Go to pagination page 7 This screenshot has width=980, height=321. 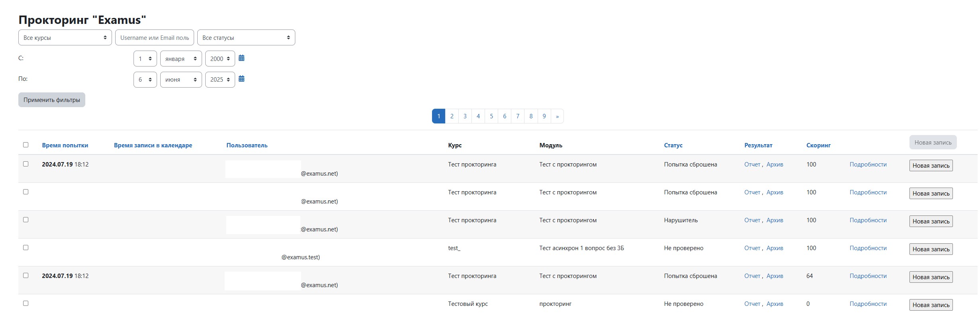[518, 116]
